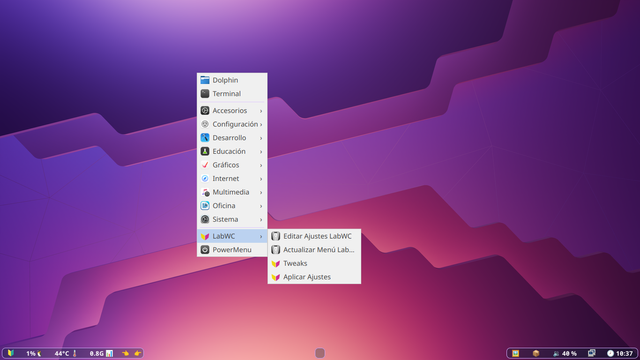Expand the Gráficos submenu arrow
Screen dimensions: 640x360
(x=261, y=165)
